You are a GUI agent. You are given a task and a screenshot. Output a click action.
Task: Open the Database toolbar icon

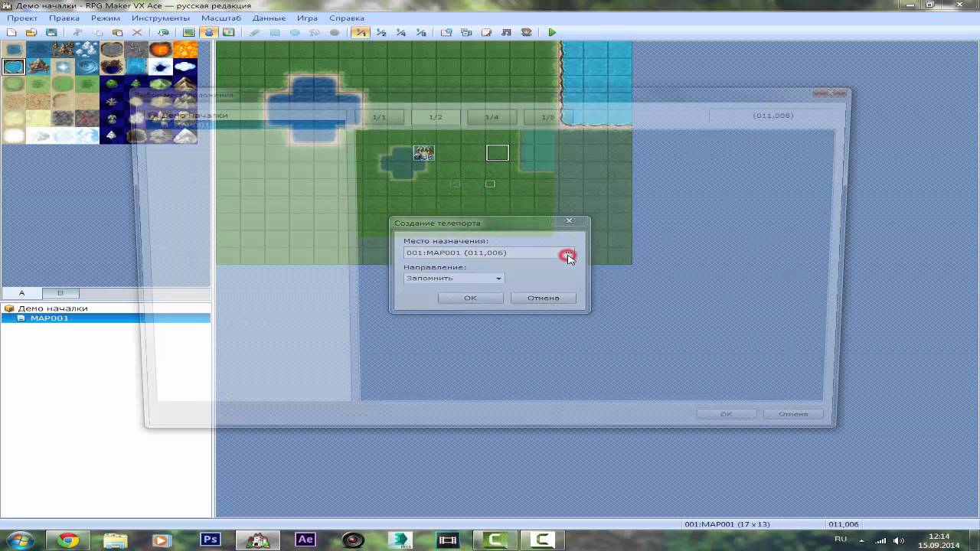click(x=447, y=32)
